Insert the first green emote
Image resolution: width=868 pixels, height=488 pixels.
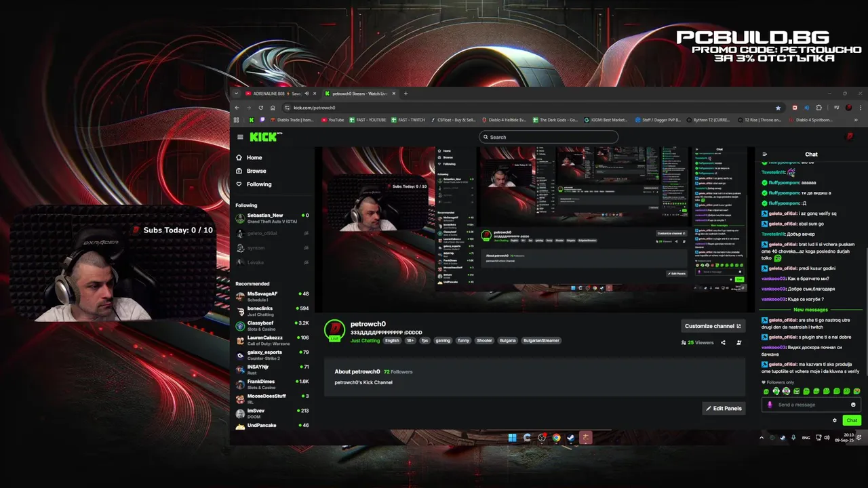pyautogui.click(x=766, y=391)
